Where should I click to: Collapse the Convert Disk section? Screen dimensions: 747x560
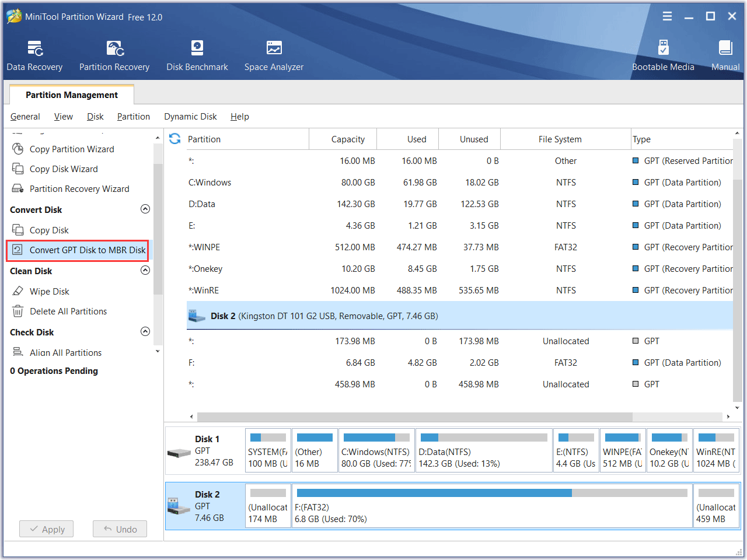[145, 209]
